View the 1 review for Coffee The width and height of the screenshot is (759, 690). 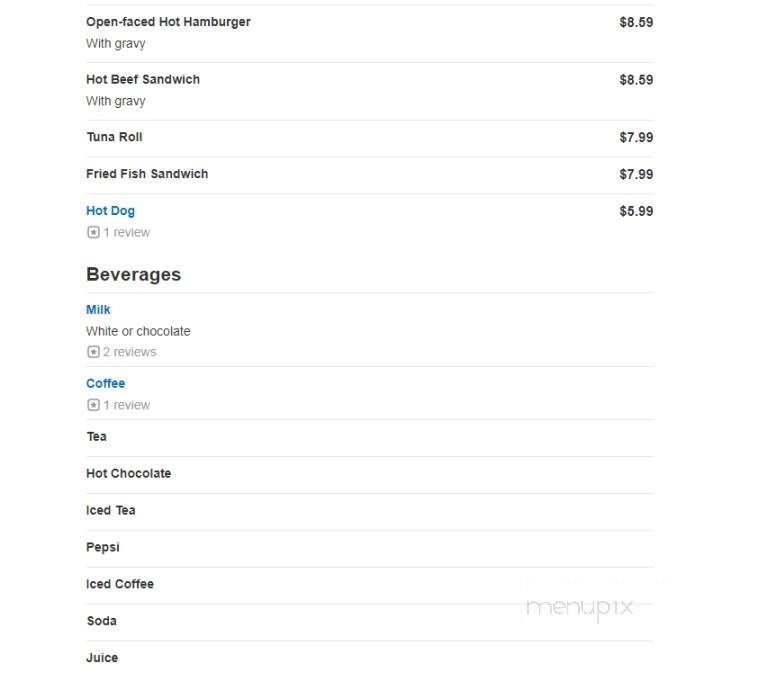click(x=127, y=405)
